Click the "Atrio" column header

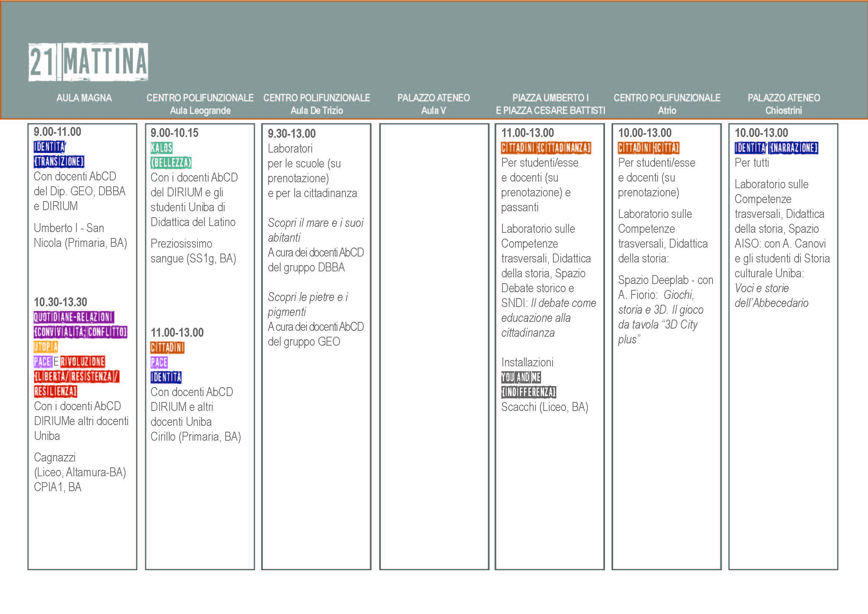(667, 111)
